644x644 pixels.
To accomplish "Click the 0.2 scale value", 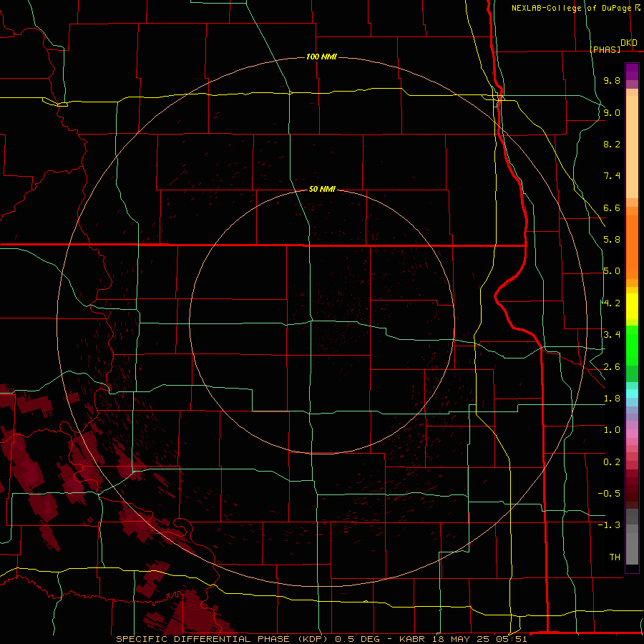I will pyautogui.click(x=612, y=462).
